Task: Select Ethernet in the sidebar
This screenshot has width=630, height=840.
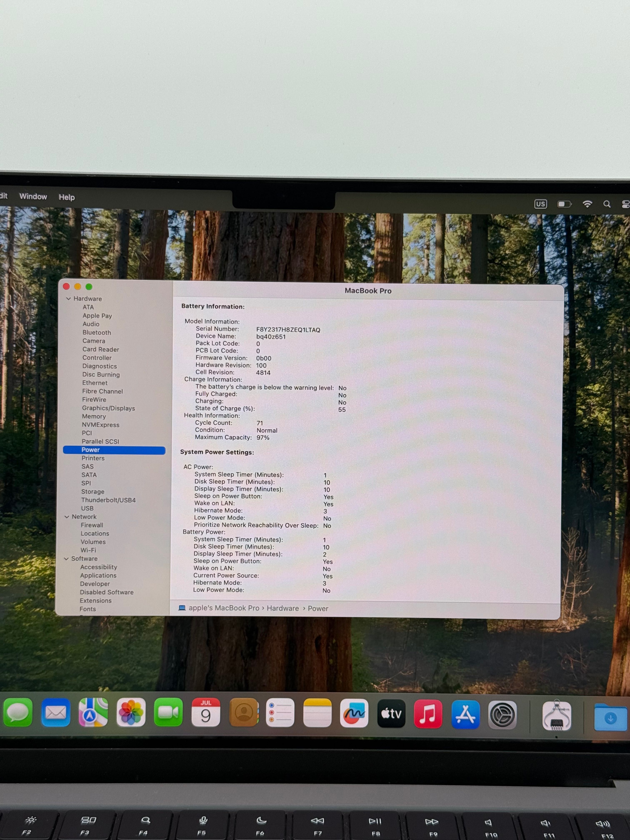Action: coord(95,383)
